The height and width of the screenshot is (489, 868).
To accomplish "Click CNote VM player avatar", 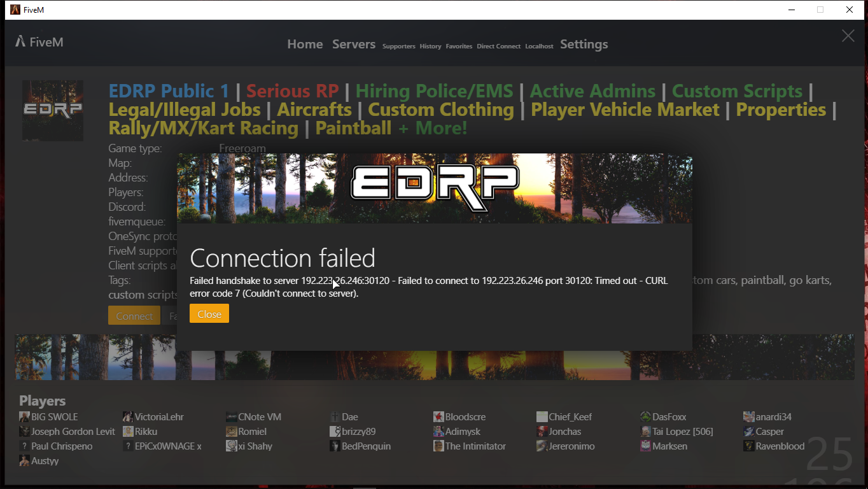I will (x=232, y=417).
